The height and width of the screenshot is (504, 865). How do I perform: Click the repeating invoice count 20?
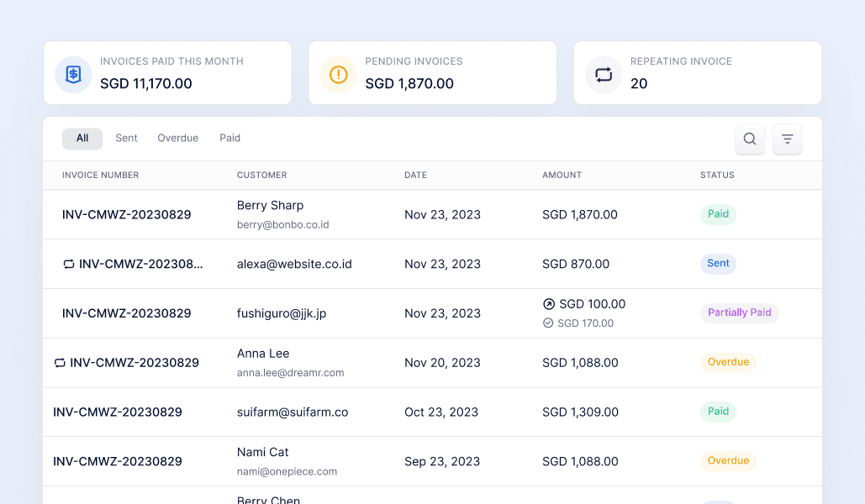point(639,84)
